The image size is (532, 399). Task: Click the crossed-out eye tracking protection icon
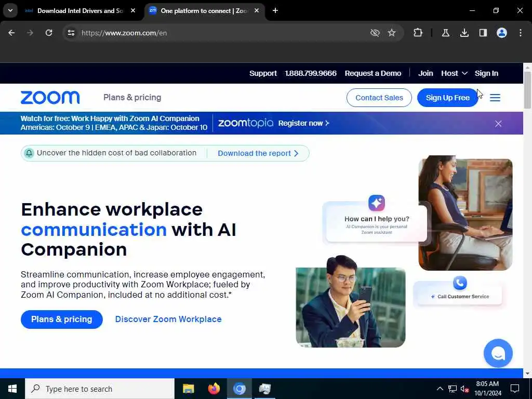pos(375,33)
